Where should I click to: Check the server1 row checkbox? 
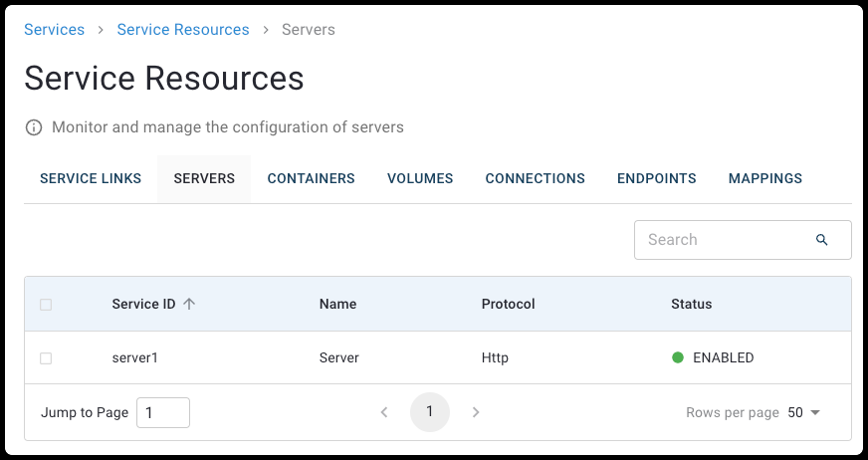46,357
